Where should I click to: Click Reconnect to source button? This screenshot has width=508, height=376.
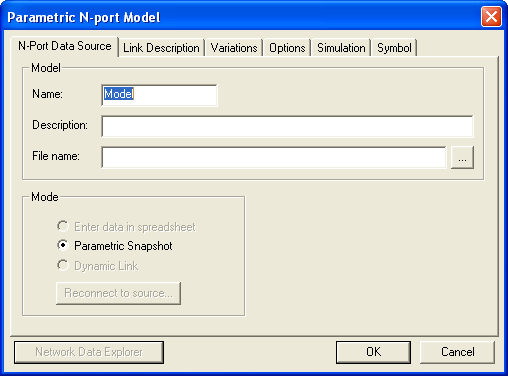pyautogui.click(x=119, y=293)
